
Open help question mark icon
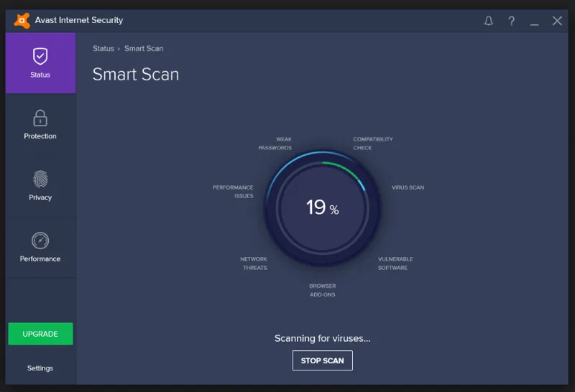(511, 21)
